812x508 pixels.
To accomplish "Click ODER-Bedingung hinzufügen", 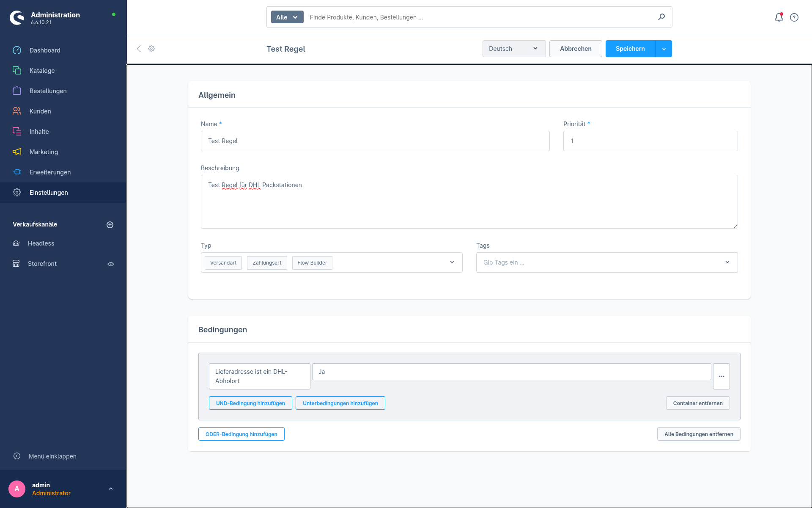I will pos(241,434).
